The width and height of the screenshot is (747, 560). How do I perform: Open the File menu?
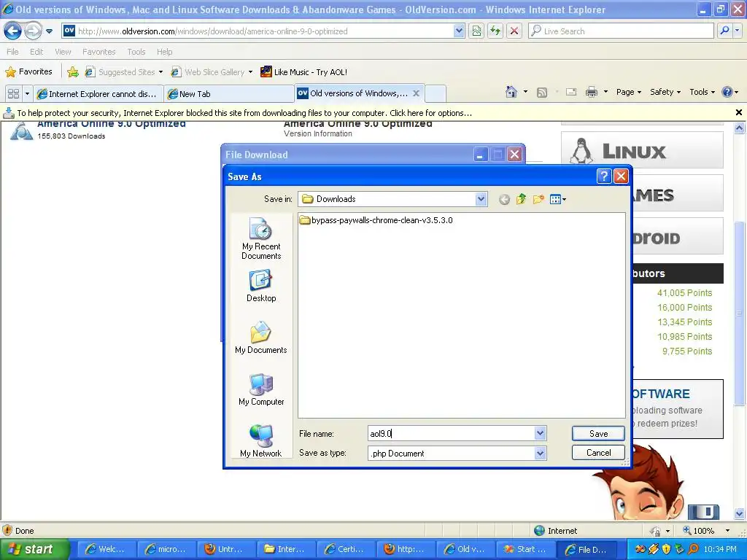(x=13, y=52)
